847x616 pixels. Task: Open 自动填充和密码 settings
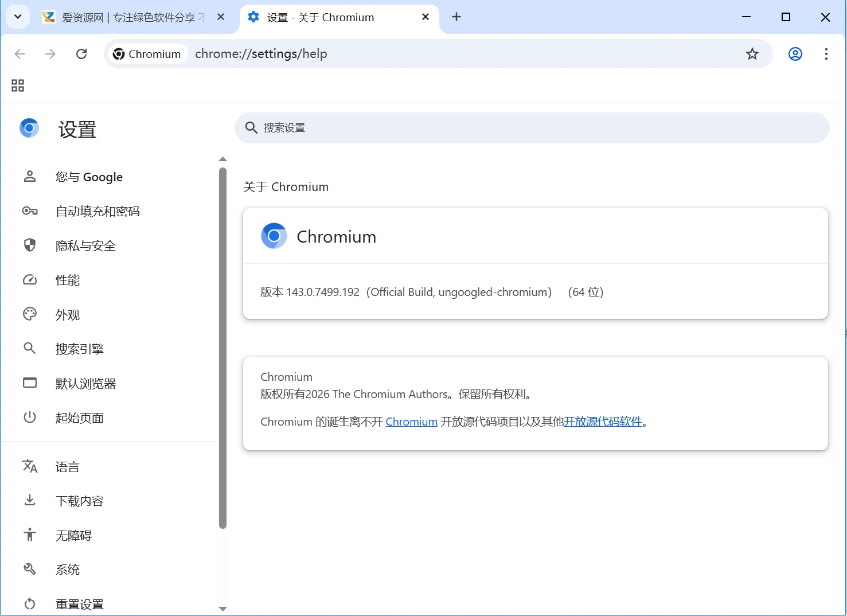97,212
